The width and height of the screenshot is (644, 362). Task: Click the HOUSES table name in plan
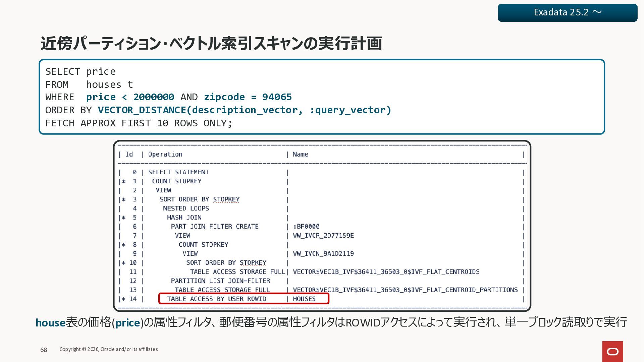(304, 299)
